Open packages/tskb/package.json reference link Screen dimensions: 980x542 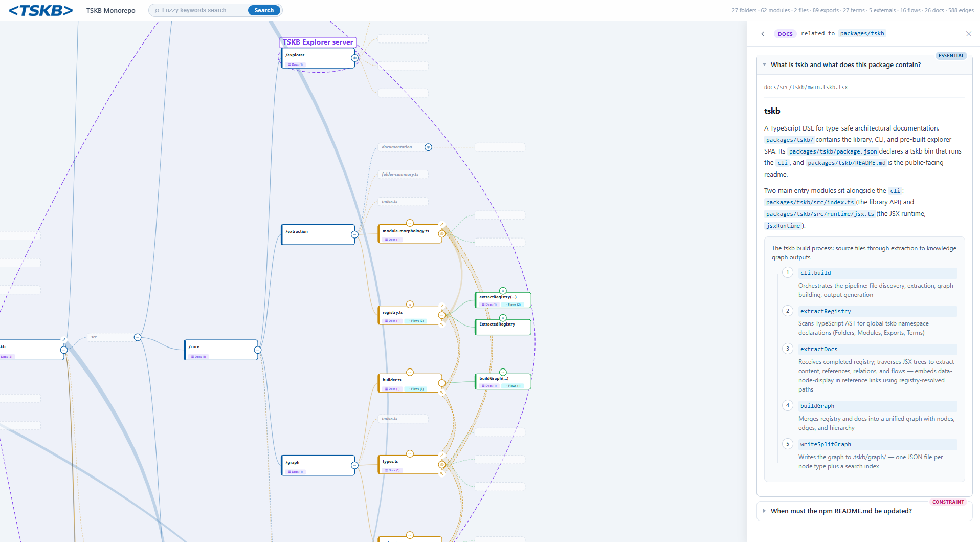pyautogui.click(x=833, y=151)
